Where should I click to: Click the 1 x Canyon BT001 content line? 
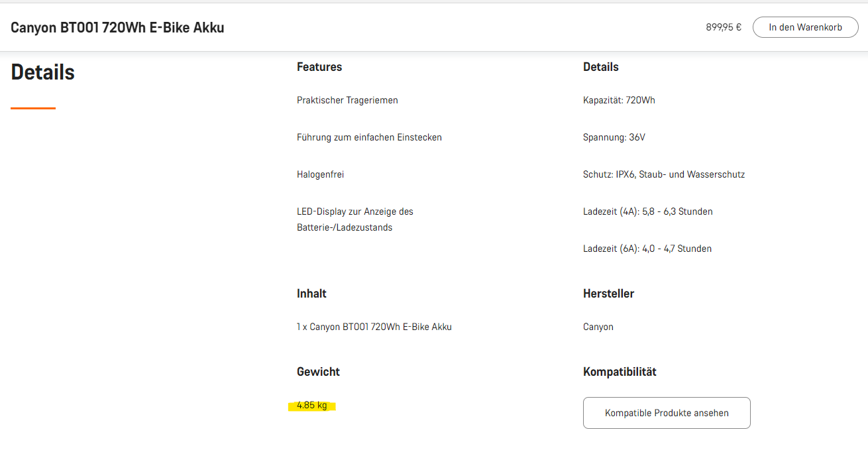(374, 327)
